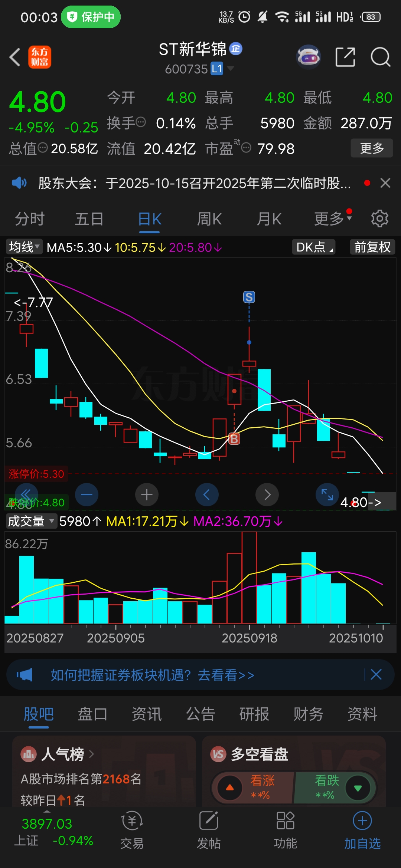
Task: Tap the L1 quote level badge
Action: point(217,69)
